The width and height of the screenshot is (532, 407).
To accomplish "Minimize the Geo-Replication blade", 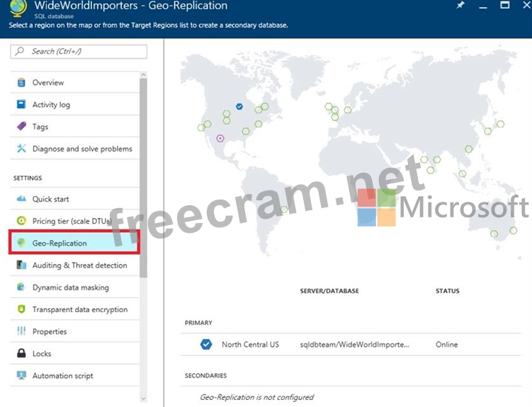I will click(x=483, y=7).
